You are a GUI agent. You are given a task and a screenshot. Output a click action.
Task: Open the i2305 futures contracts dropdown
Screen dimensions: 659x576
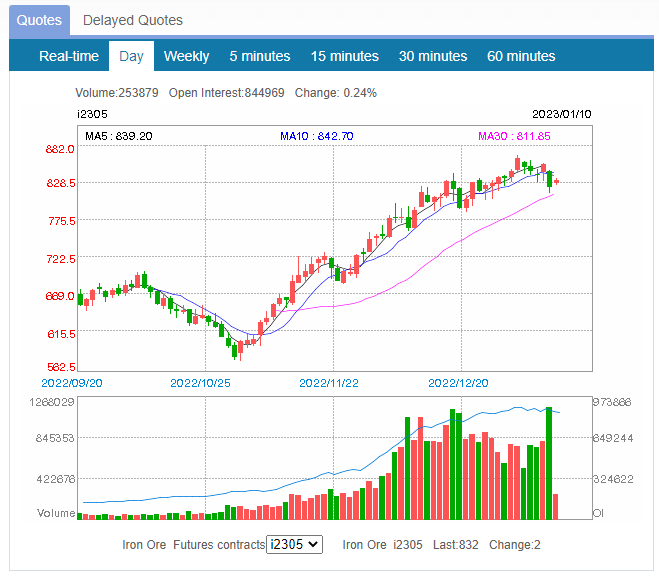(x=295, y=544)
